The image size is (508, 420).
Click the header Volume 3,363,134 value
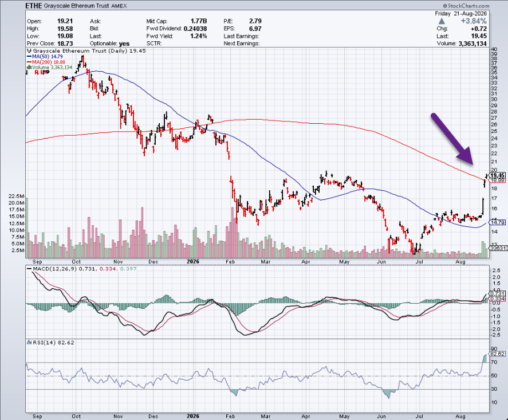click(x=472, y=44)
